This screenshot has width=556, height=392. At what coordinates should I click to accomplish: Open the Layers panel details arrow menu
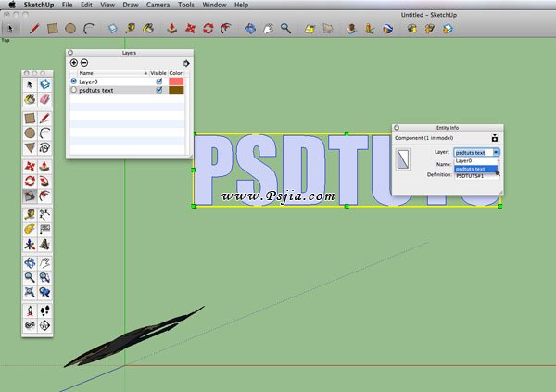click(186, 63)
